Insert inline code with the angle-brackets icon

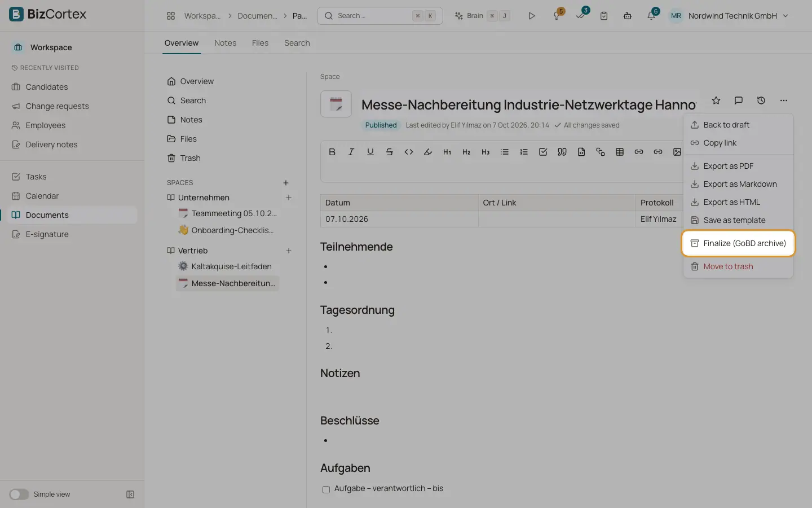click(409, 152)
